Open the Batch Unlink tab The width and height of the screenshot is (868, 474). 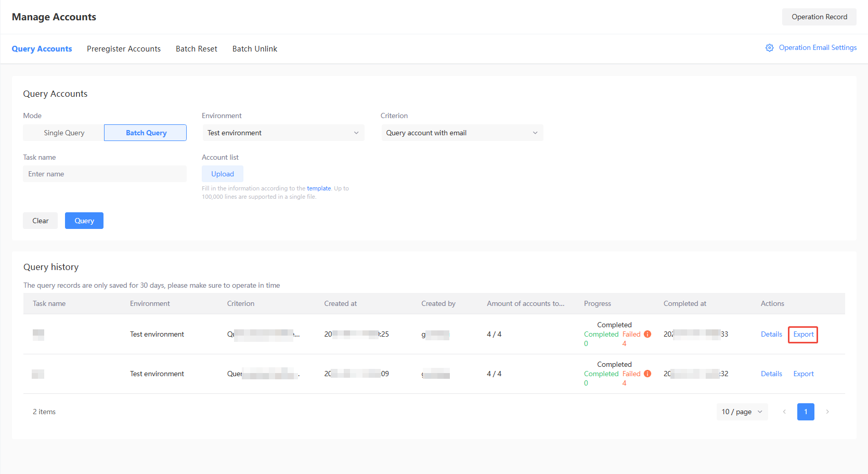coord(254,48)
